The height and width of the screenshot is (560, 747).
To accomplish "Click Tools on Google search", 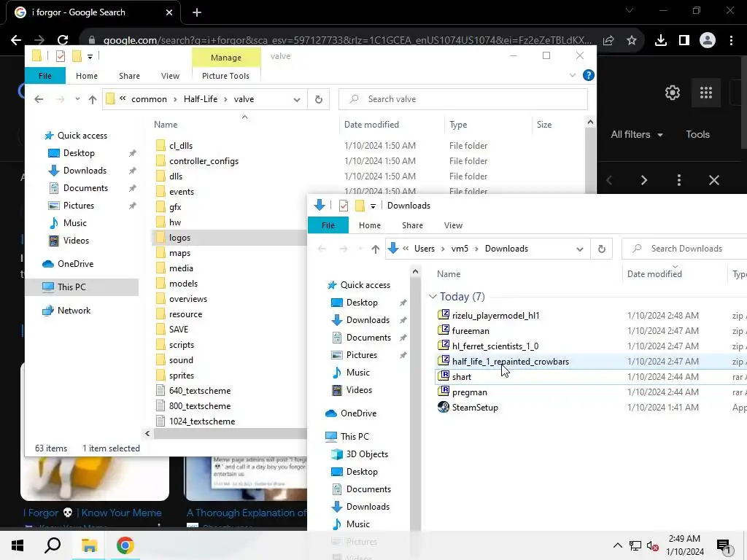I will tap(697, 135).
